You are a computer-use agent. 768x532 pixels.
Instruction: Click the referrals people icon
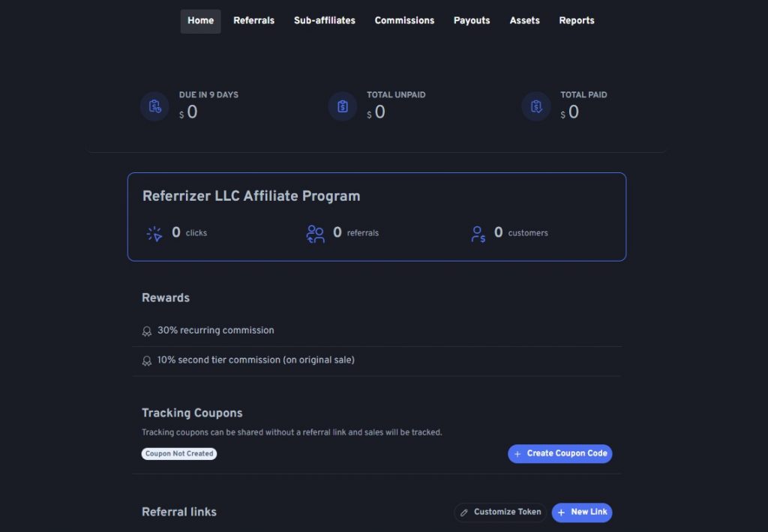pos(316,234)
